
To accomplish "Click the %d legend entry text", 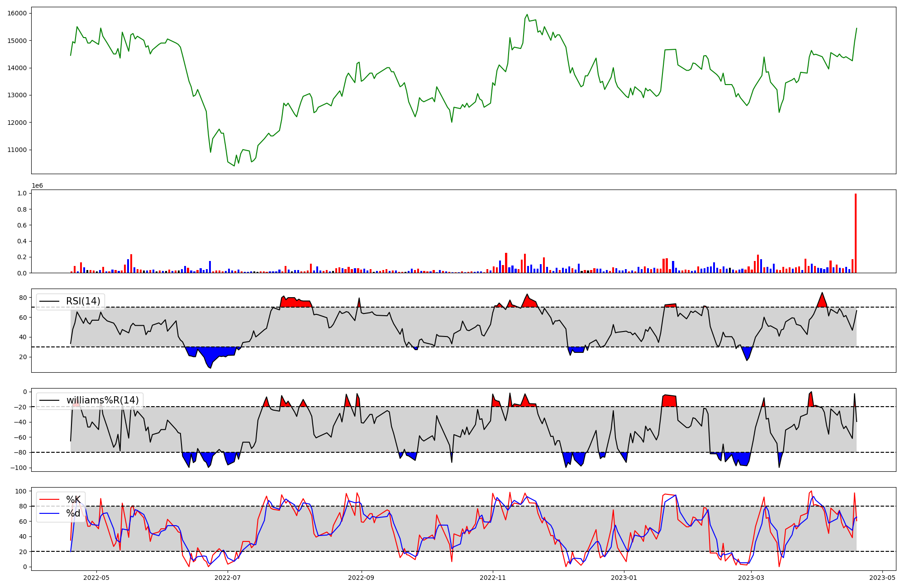I will pos(73,513).
